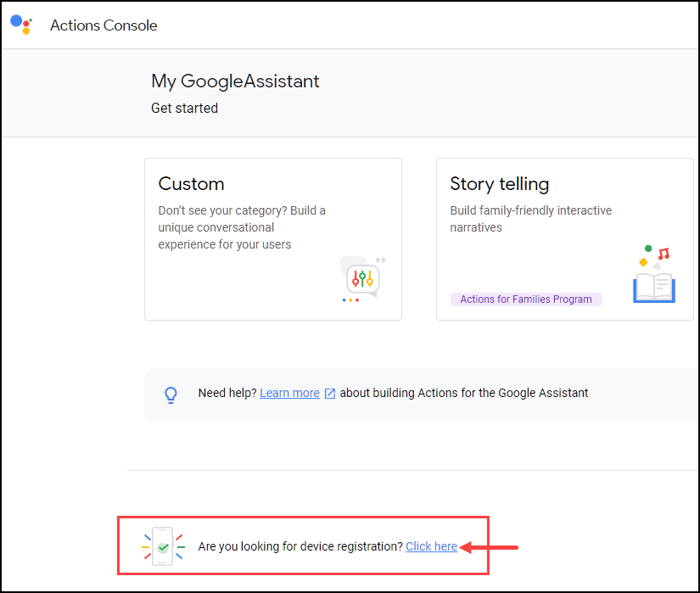Open the Story telling card
The image size is (700, 593).
[x=565, y=239]
